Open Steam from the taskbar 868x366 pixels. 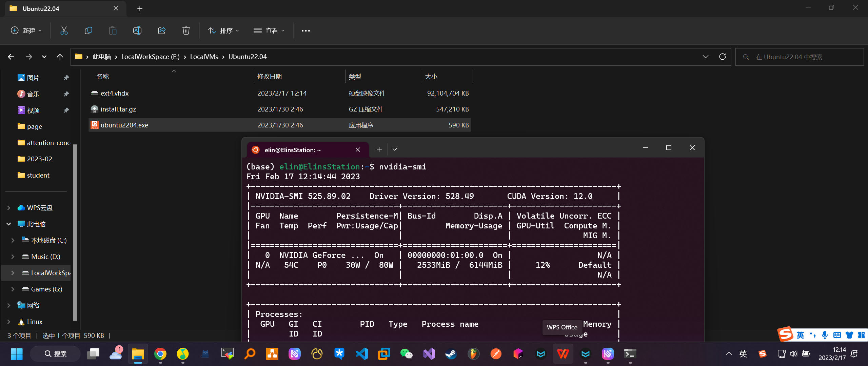[x=451, y=353]
